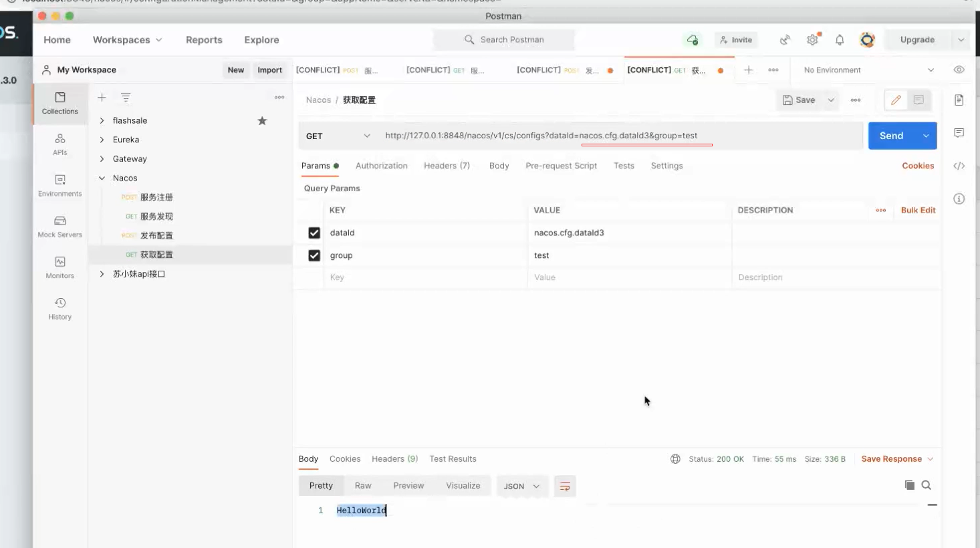Open the Tests tab
This screenshot has height=548, width=980.
point(624,166)
